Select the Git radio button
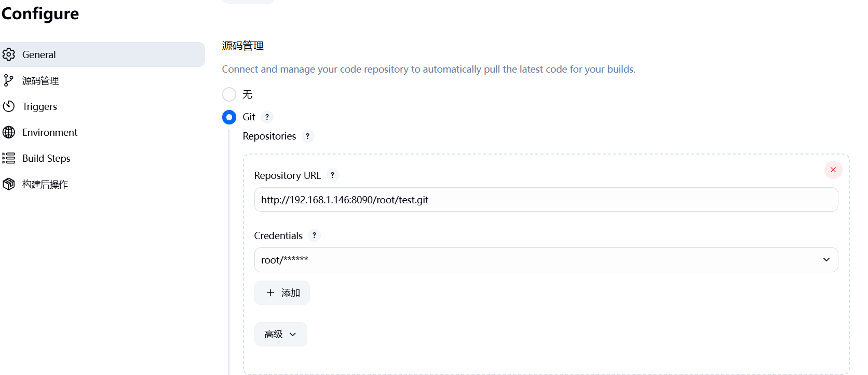This screenshot has width=868, height=375. click(229, 117)
